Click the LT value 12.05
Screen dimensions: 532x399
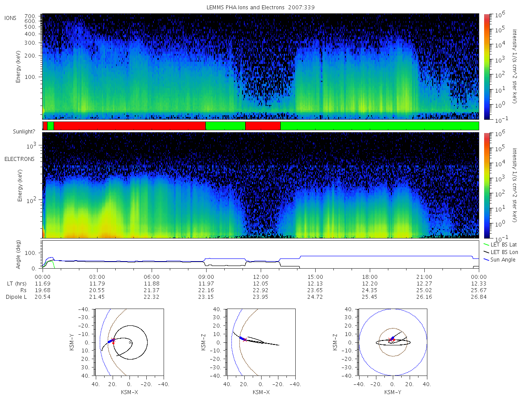[x=261, y=283]
